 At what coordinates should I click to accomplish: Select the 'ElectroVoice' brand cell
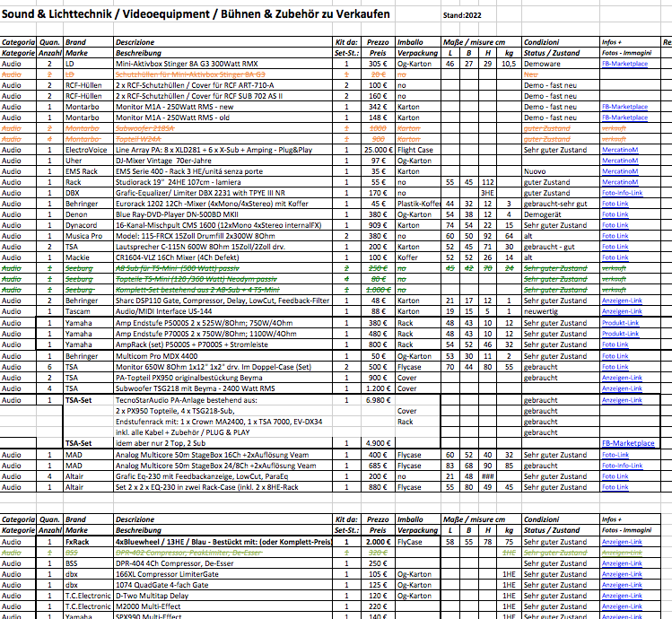coord(88,150)
